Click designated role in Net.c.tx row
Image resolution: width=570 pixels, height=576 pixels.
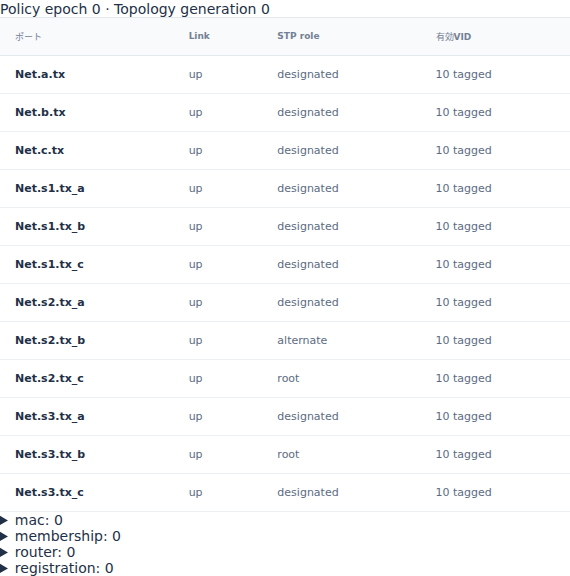[x=308, y=150]
